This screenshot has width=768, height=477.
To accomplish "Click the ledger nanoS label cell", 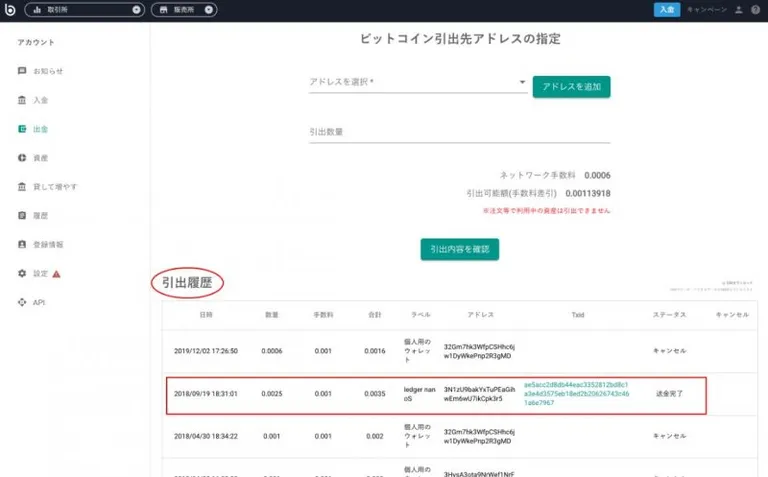I will point(419,394).
